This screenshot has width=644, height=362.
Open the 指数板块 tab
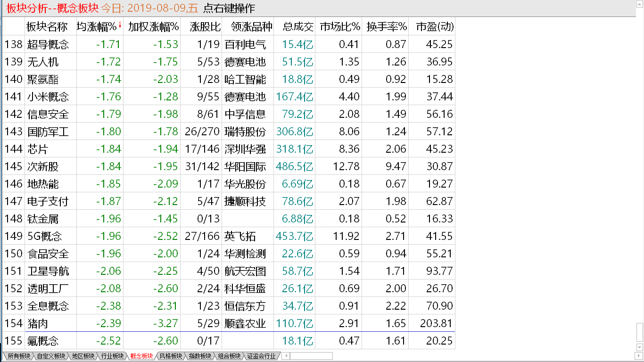200,356
